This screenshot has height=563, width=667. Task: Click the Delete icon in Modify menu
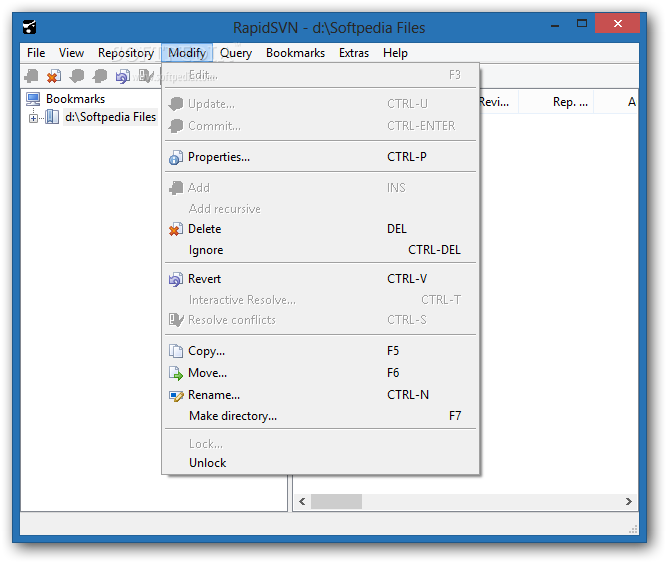pos(176,229)
